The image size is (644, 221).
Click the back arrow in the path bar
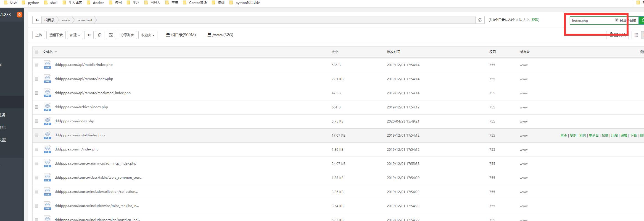pos(37,20)
